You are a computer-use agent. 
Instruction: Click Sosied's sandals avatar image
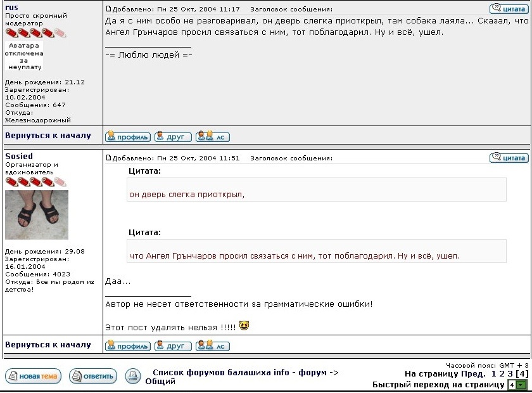click(37, 215)
